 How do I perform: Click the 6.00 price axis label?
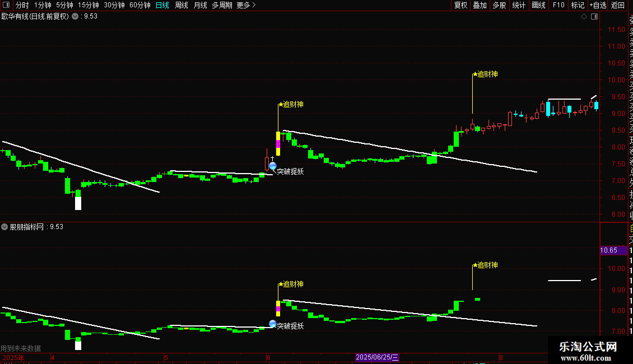(x=618, y=214)
